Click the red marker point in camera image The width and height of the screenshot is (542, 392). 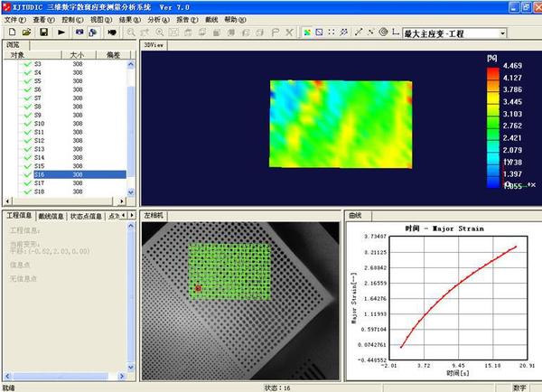point(198,288)
